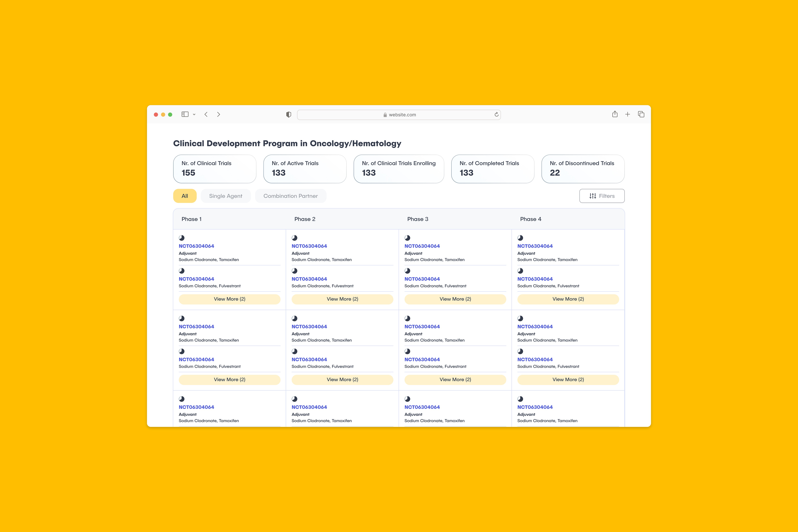
Task: Go back with the browser back arrow
Action: pyautogui.click(x=206, y=114)
